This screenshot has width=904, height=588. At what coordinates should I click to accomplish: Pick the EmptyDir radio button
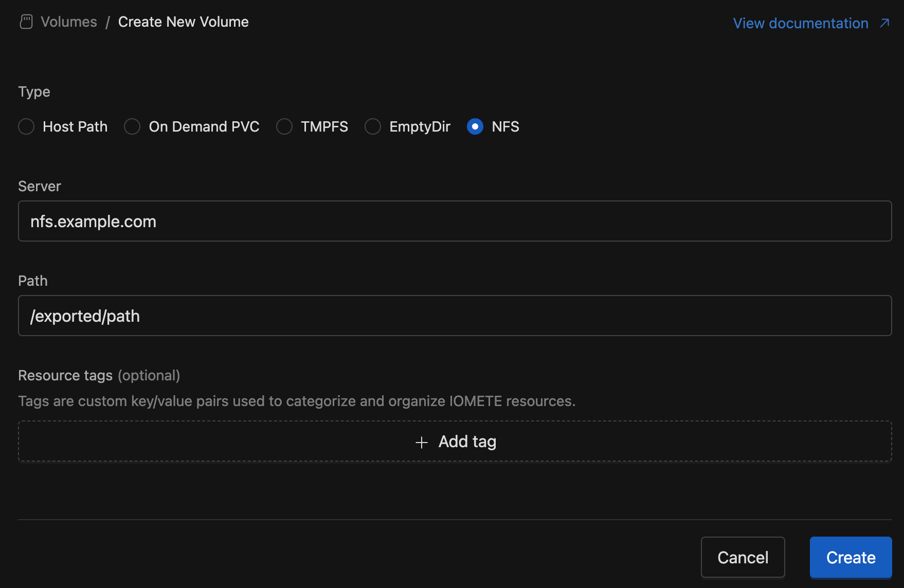[373, 126]
